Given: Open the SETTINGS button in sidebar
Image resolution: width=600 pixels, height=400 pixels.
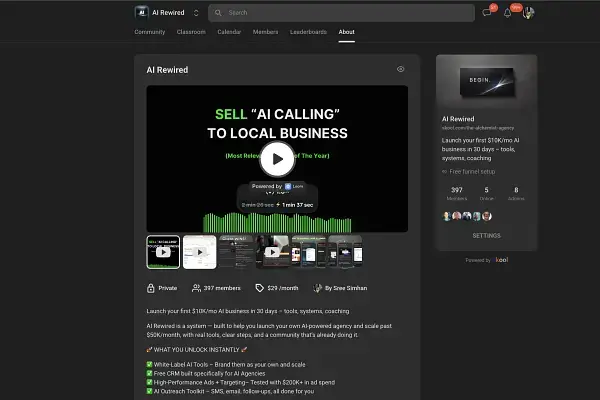Looking at the screenshot, I should (486, 236).
